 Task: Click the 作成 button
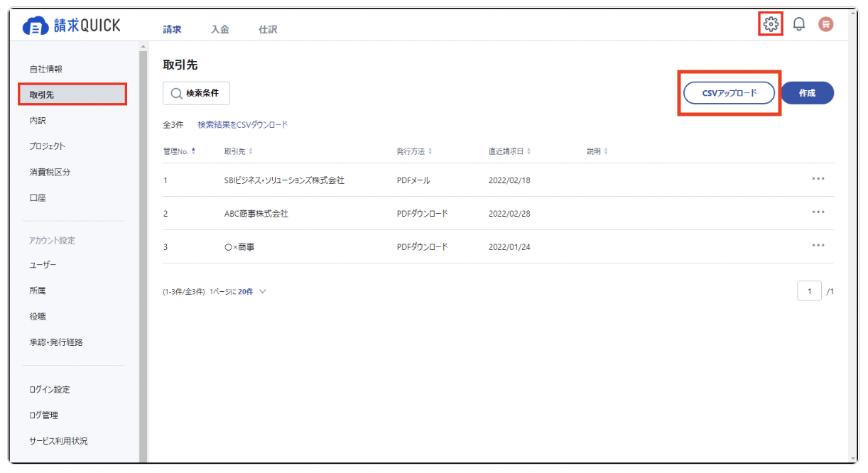click(807, 93)
